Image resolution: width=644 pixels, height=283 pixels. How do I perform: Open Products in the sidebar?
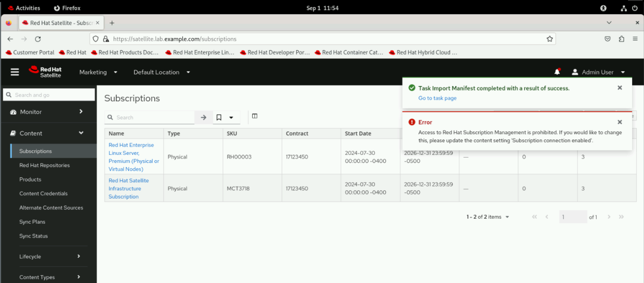(x=30, y=179)
